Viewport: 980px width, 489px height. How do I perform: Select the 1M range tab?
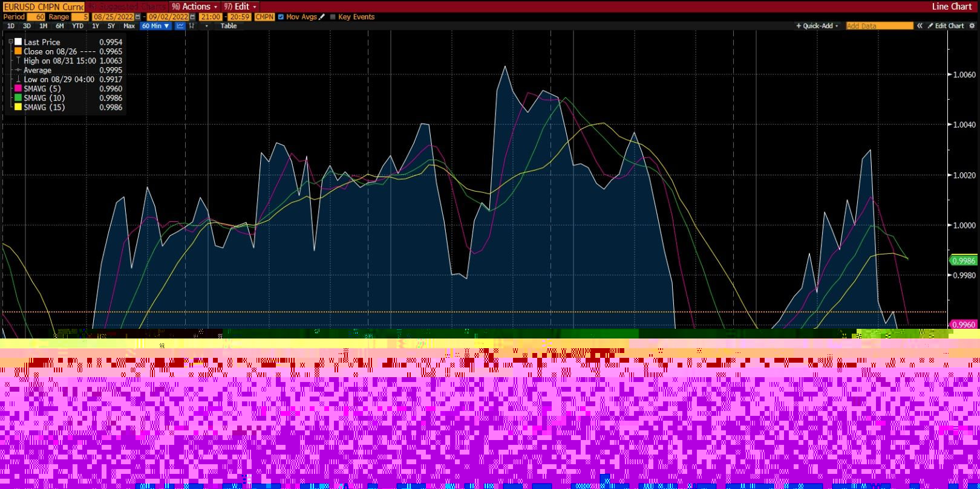[x=43, y=26]
